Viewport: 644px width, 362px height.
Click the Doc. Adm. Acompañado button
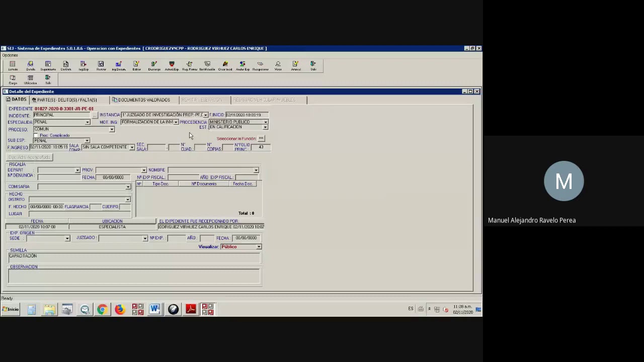[29, 157]
